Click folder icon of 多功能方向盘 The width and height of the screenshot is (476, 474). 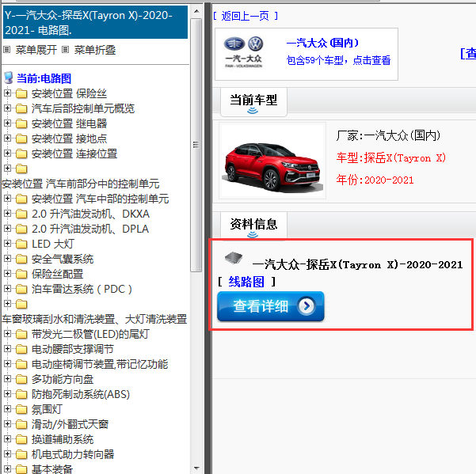[x=21, y=379]
